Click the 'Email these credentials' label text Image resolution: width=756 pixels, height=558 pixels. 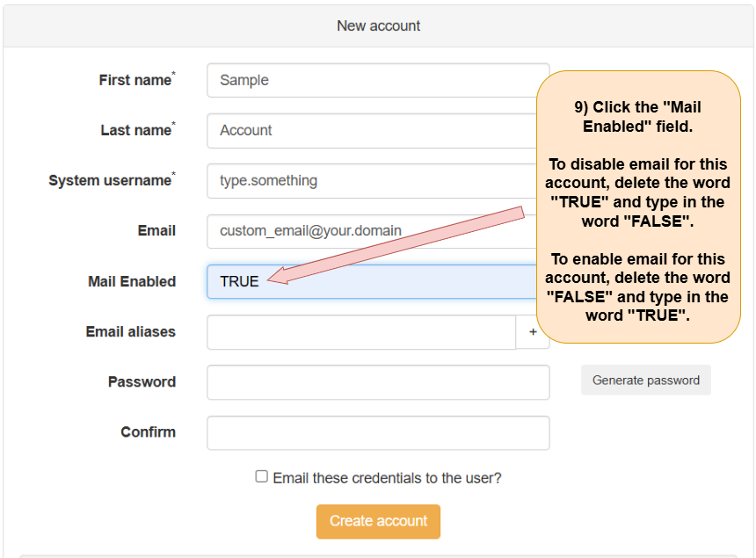pyautogui.click(x=387, y=478)
